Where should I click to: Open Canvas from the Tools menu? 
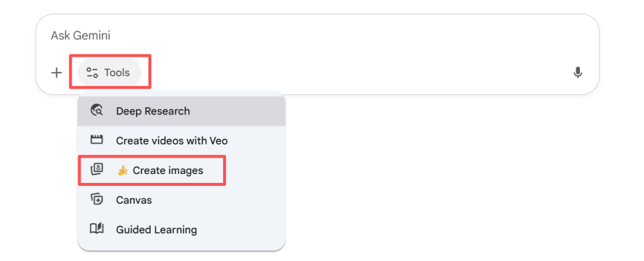tap(134, 200)
